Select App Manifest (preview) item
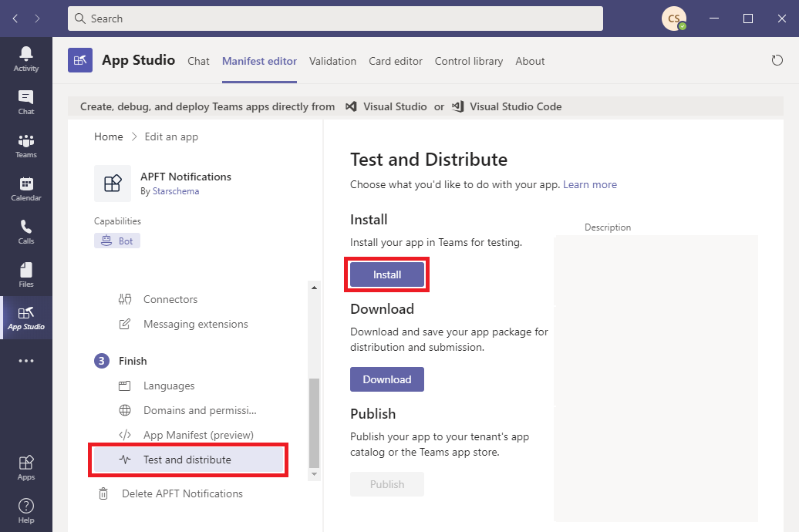Viewport: 799px width, 532px height. coord(199,435)
